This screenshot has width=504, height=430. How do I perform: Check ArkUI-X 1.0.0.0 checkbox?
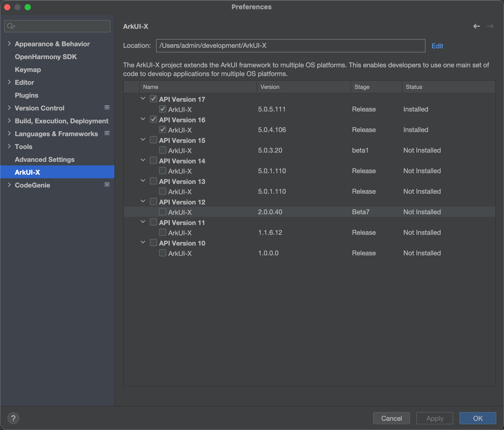pyautogui.click(x=163, y=253)
